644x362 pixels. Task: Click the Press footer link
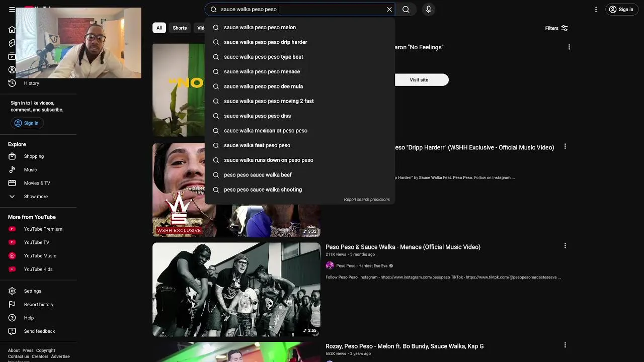[28, 350]
